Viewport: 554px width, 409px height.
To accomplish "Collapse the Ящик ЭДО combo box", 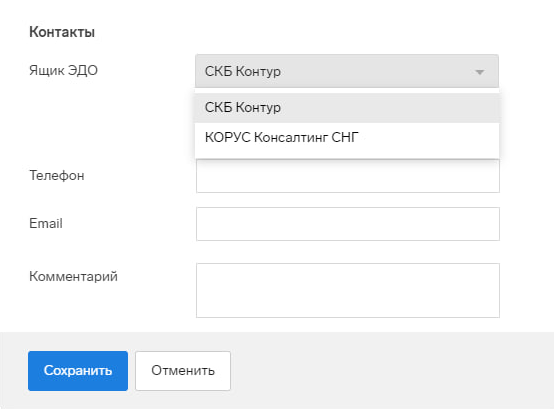I will point(347,71).
